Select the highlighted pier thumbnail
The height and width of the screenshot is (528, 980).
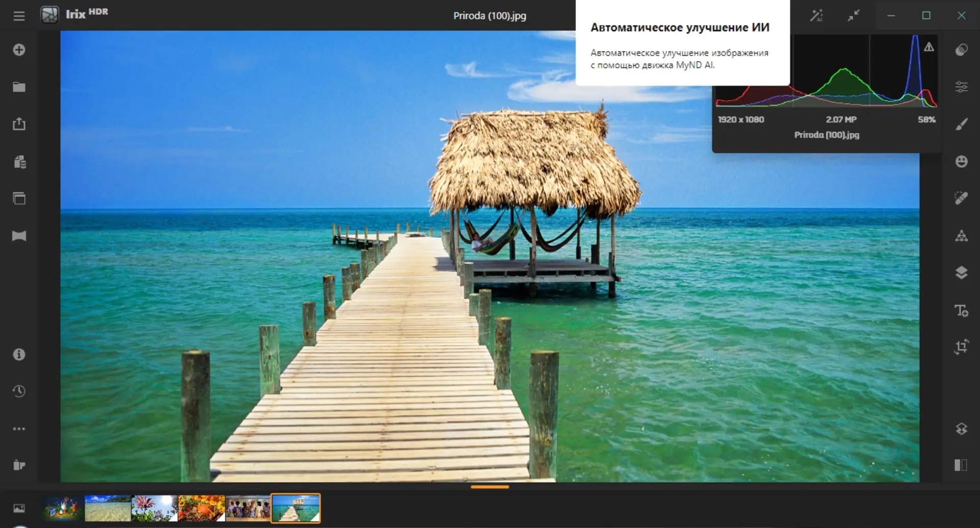(296, 508)
